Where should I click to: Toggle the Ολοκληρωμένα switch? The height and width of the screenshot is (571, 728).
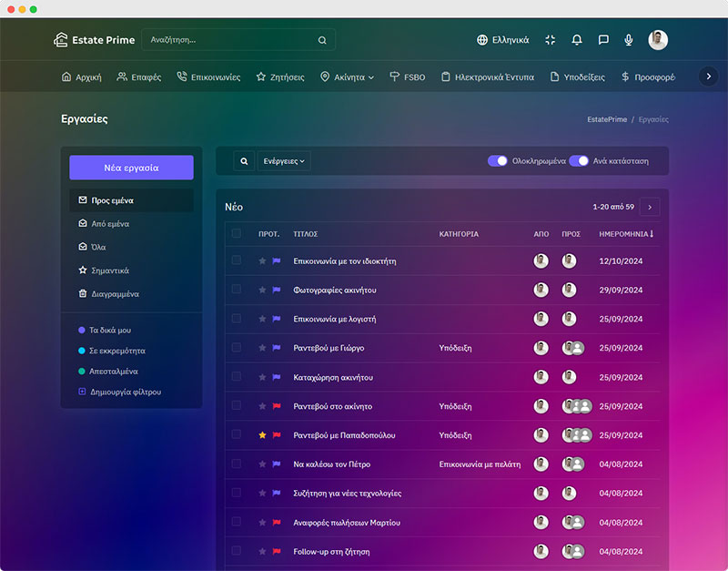497,161
